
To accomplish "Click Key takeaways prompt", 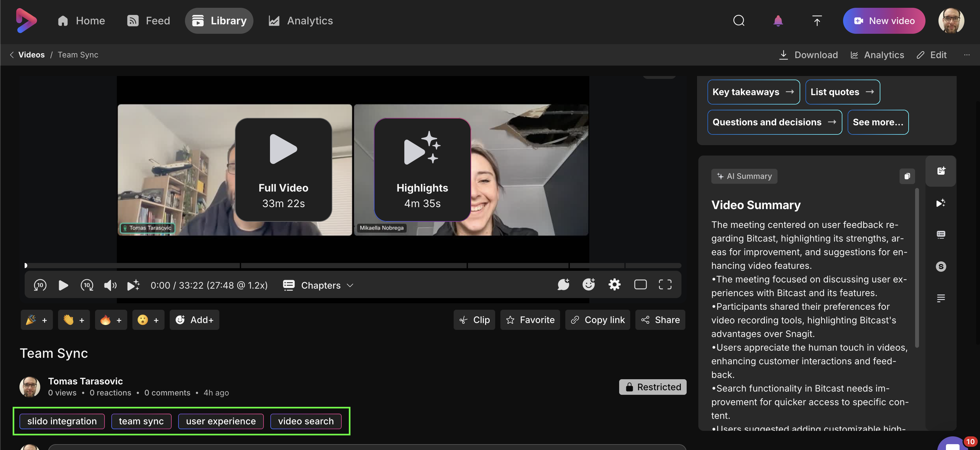I will 753,92.
